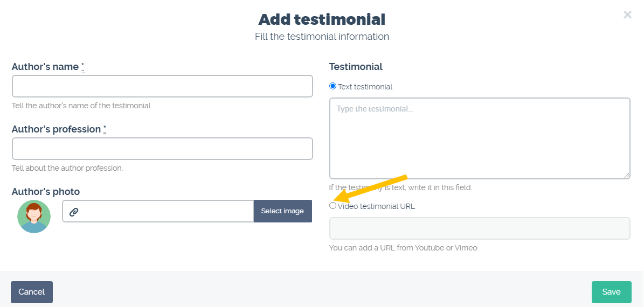Click the Cancel button
This screenshot has width=644, height=307.
[32, 292]
